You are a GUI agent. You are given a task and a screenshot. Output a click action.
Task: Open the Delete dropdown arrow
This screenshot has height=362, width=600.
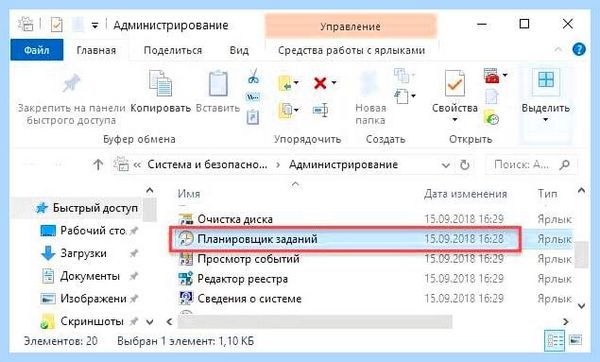334,83
